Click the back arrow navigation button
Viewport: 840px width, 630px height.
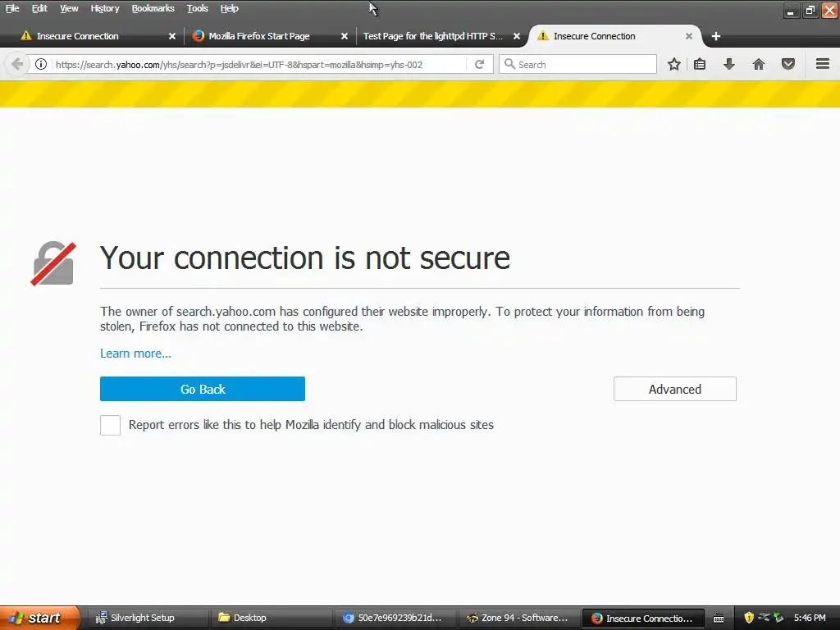coord(17,64)
